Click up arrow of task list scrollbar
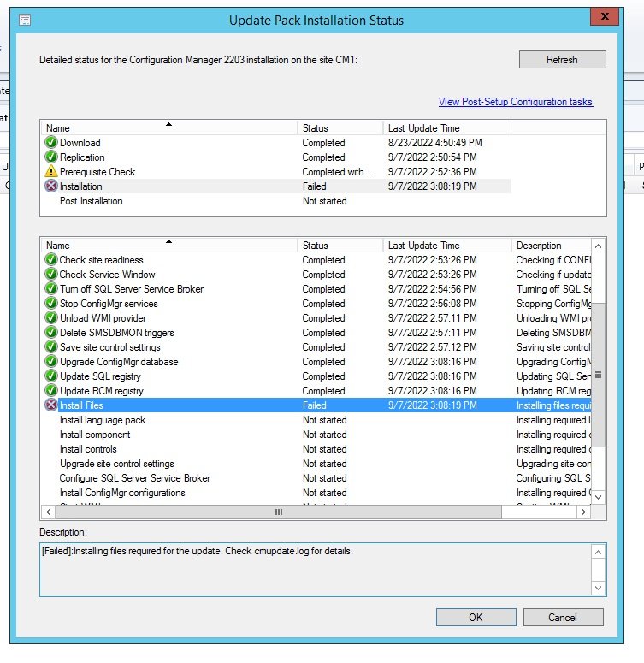The image size is (644, 663). [598, 246]
